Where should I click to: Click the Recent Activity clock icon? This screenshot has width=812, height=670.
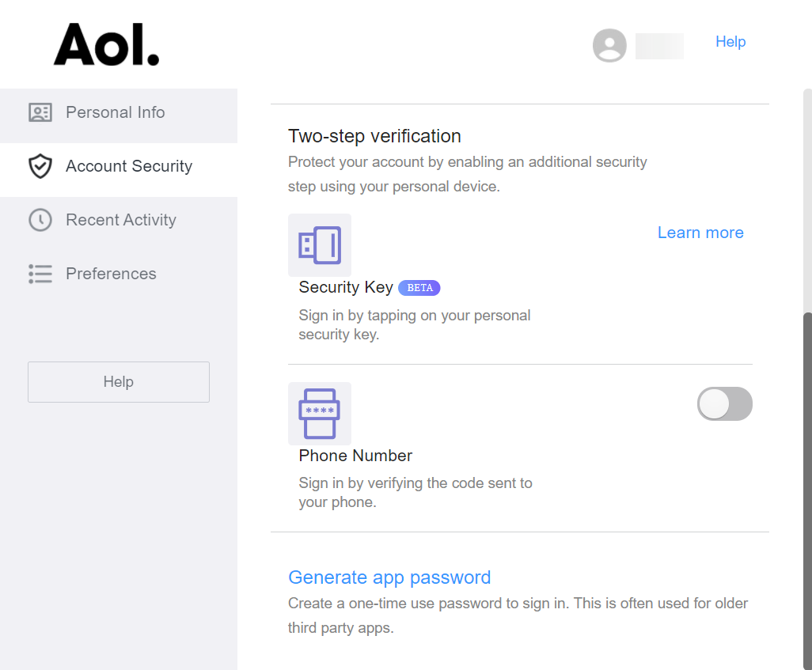click(x=40, y=220)
